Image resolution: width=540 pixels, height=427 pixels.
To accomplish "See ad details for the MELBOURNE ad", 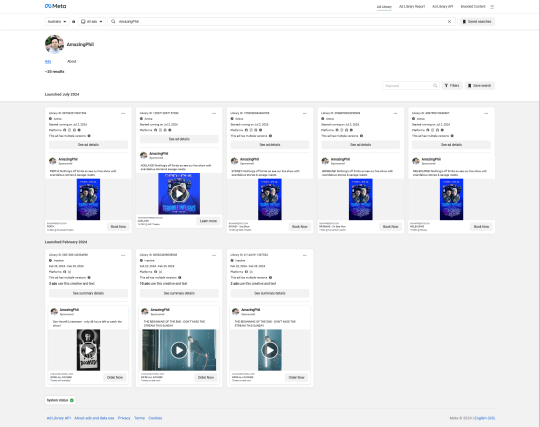I will tap(451, 145).
